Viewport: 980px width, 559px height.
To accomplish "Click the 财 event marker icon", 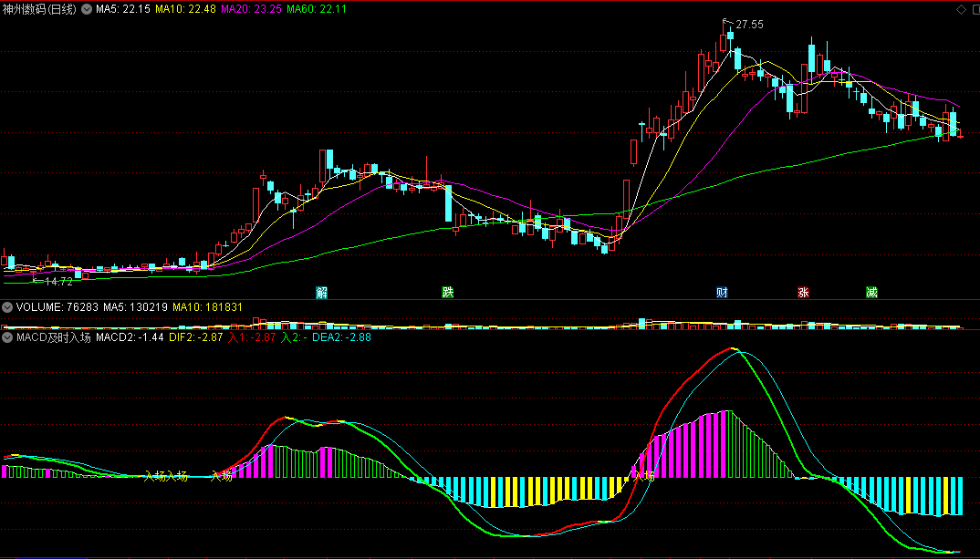I will (x=722, y=293).
